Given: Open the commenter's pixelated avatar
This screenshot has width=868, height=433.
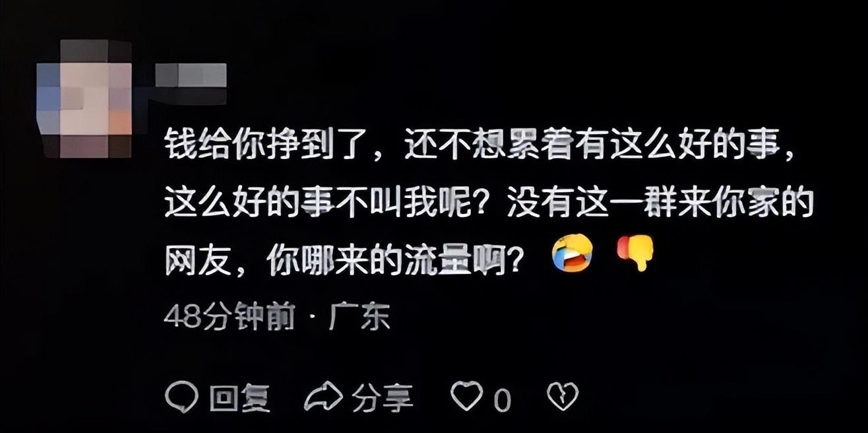Looking at the screenshot, I should pyautogui.click(x=83, y=99).
